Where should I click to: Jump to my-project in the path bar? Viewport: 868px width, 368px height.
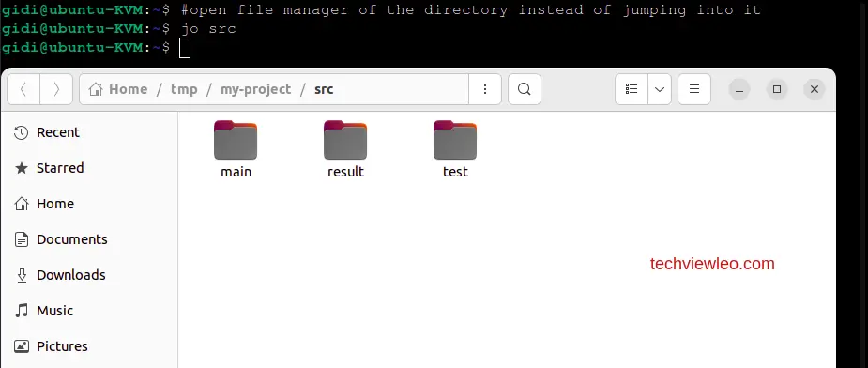pyautogui.click(x=256, y=89)
